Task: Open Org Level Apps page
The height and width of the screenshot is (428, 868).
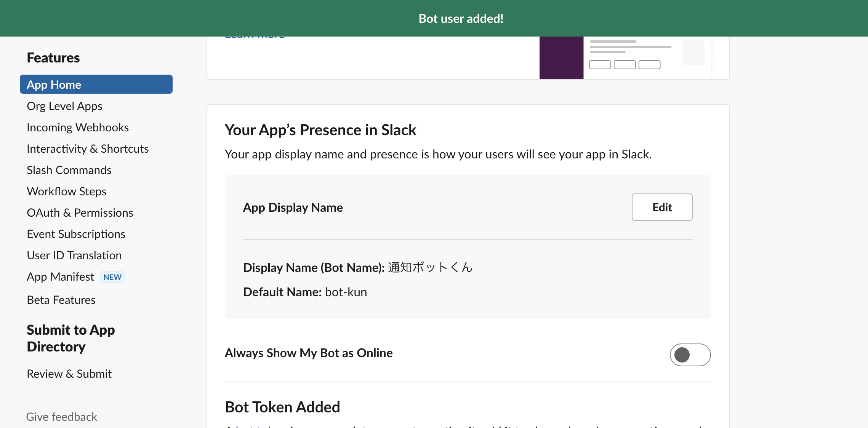Action: click(x=64, y=106)
